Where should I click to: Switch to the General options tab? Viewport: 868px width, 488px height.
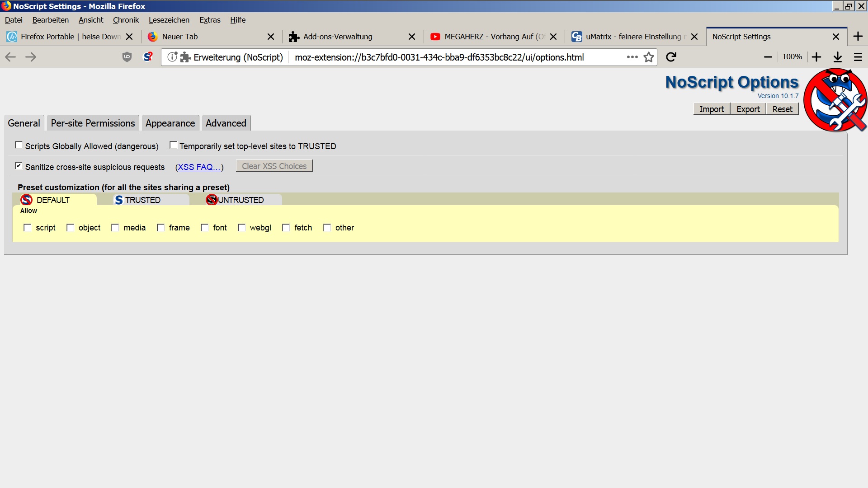tap(24, 123)
